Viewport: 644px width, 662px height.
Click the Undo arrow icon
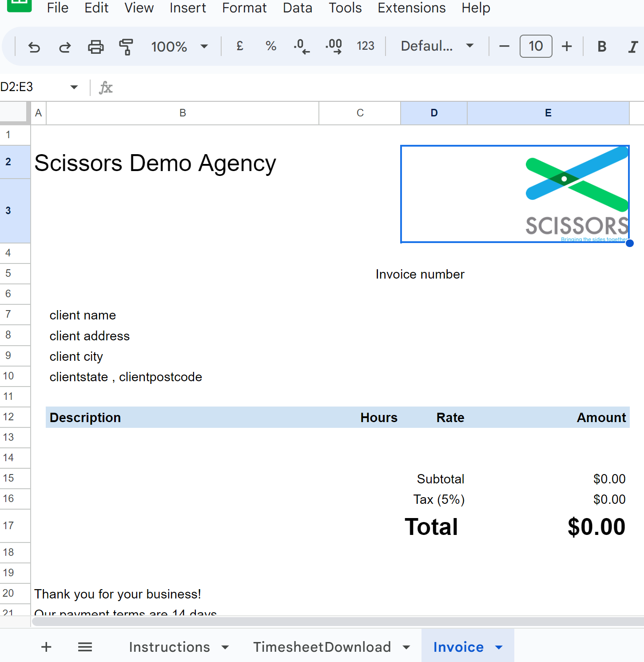[x=34, y=47]
